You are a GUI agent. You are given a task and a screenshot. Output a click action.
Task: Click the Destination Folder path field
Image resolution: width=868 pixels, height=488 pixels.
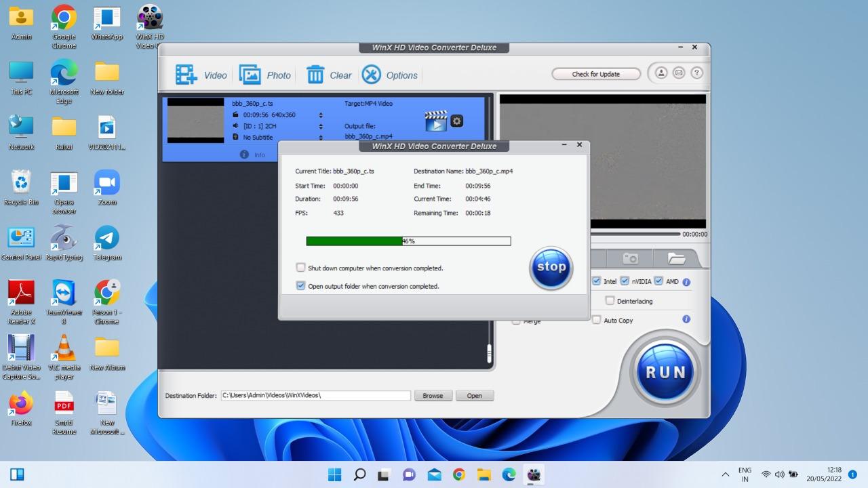click(315, 395)
